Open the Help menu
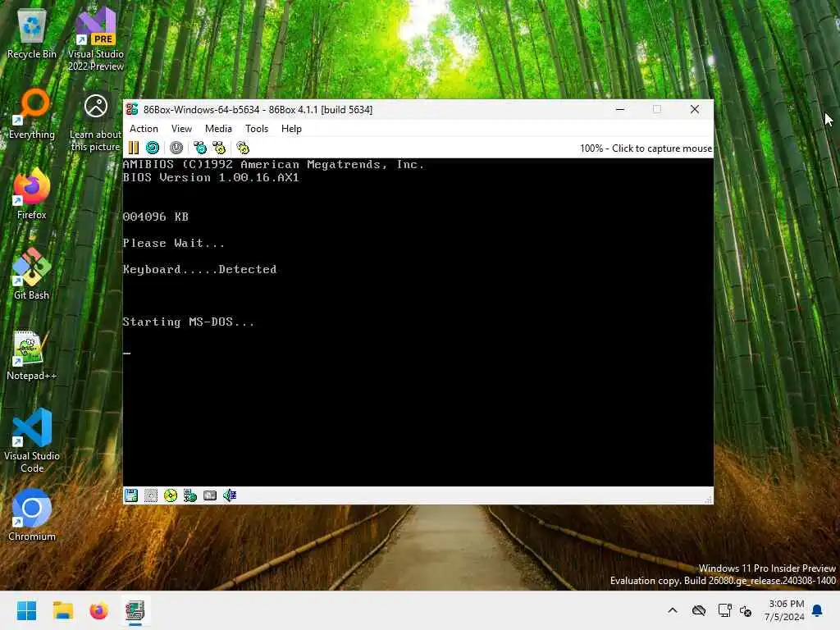 pyautogui.click(x=291, y=129)
